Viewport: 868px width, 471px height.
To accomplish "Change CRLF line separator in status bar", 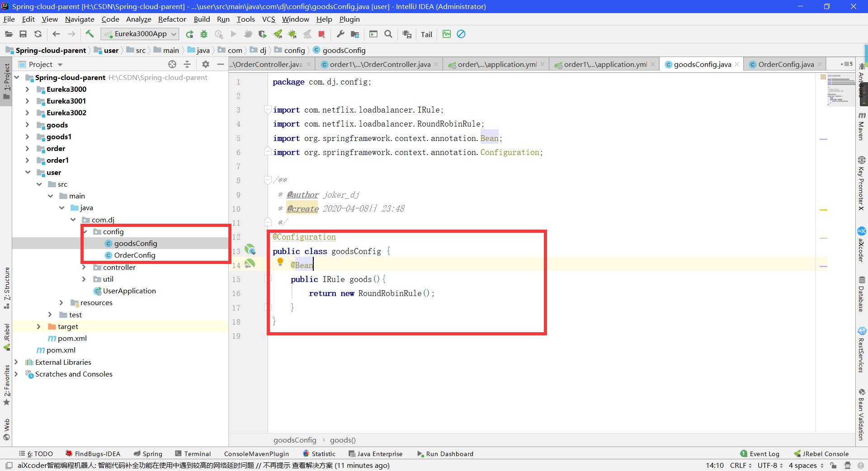I will (x=741, y=465).
